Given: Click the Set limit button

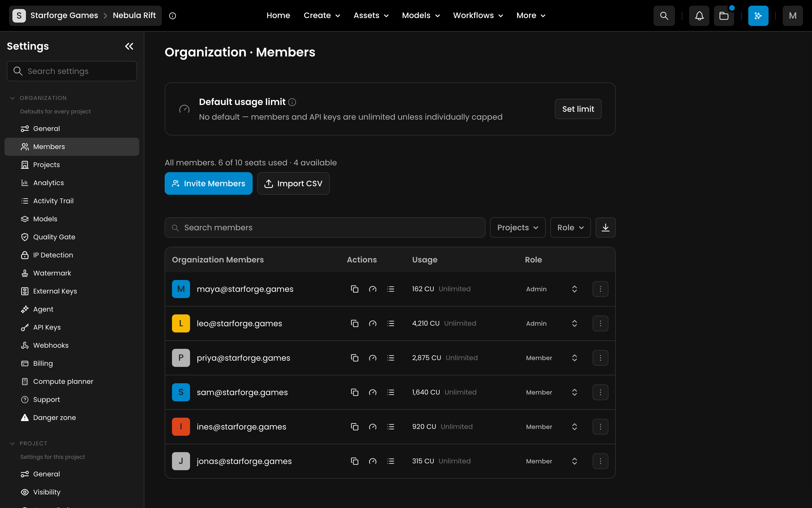Looking at the screenshot, I should [578, 109].
